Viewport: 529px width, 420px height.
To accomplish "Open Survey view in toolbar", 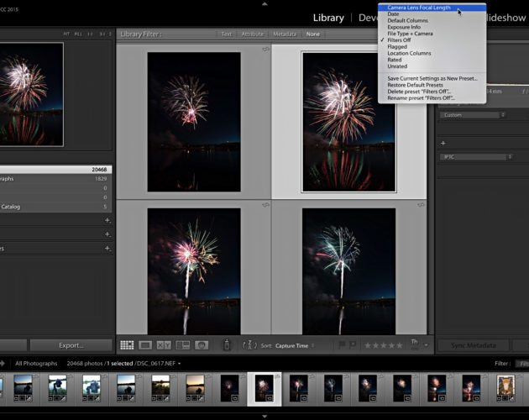I will coord(183,345).
